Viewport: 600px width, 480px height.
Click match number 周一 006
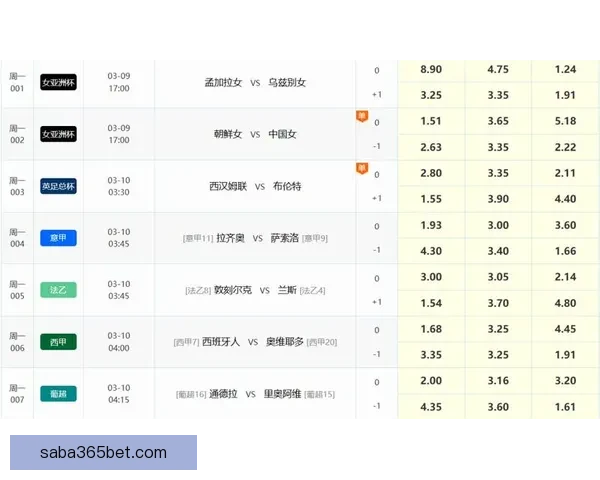point(17,342)
